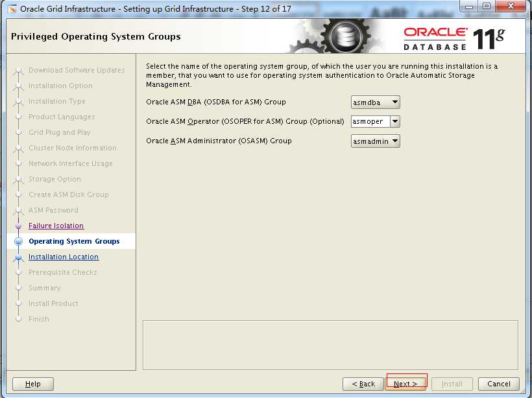532x398 pixels.
Task: Select Operating System Groups step
Action: pos(74,241)
